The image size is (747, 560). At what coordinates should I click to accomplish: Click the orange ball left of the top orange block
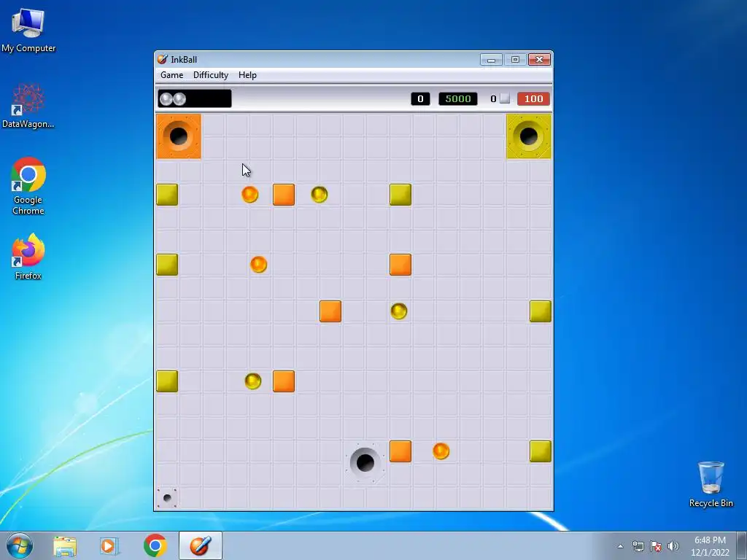249,194
